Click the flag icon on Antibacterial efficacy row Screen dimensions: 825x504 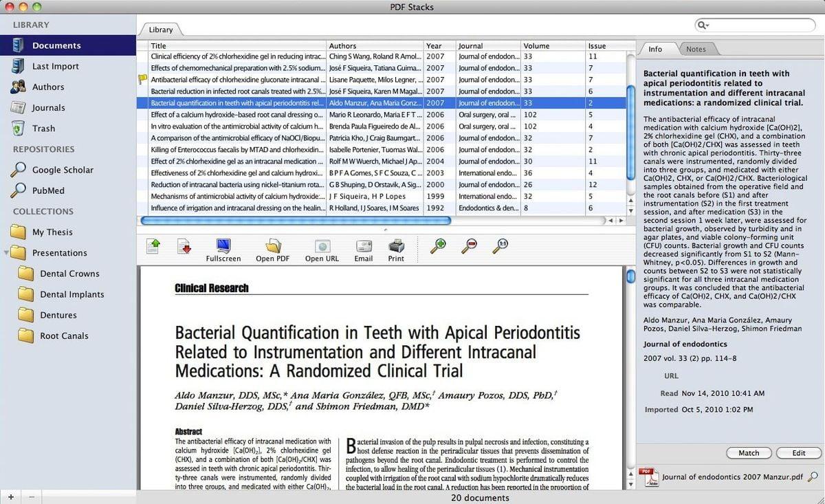[143, 80]
